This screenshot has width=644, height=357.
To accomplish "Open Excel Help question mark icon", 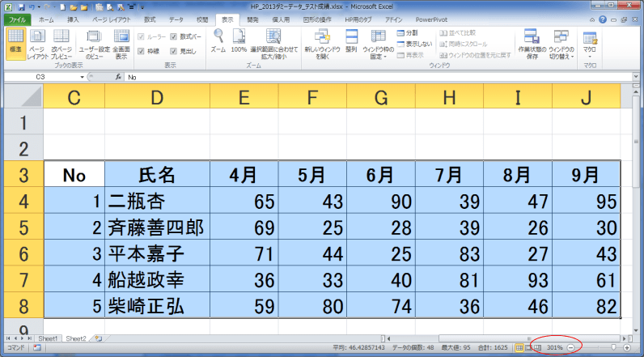I will (603, 19).
